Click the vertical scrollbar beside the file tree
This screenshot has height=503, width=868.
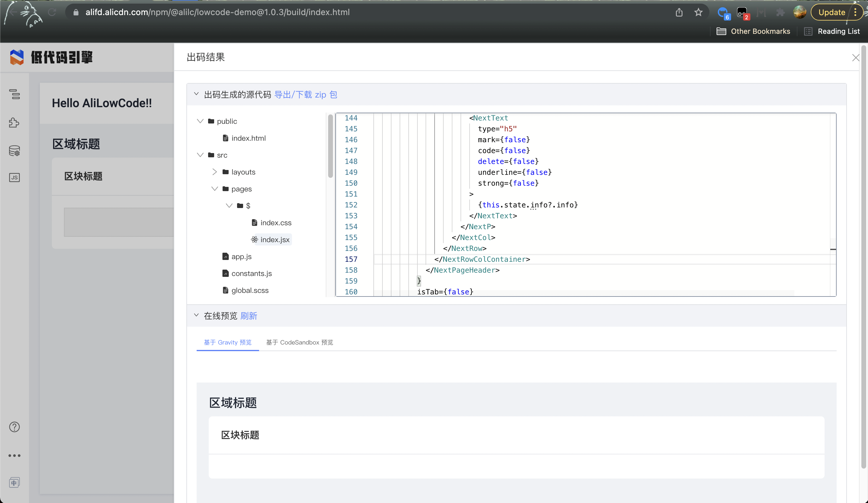click(x=330, y=146)
